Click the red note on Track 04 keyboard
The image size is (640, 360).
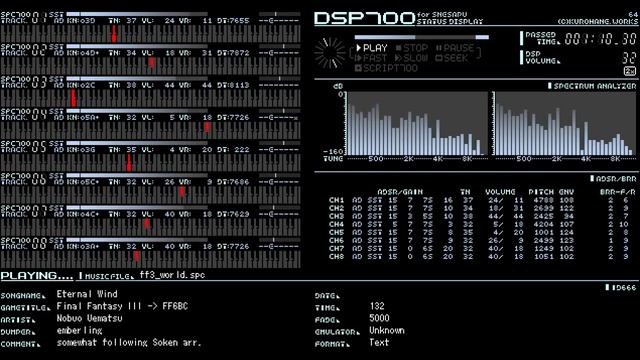pyautogui.click(x=207, y=127)
